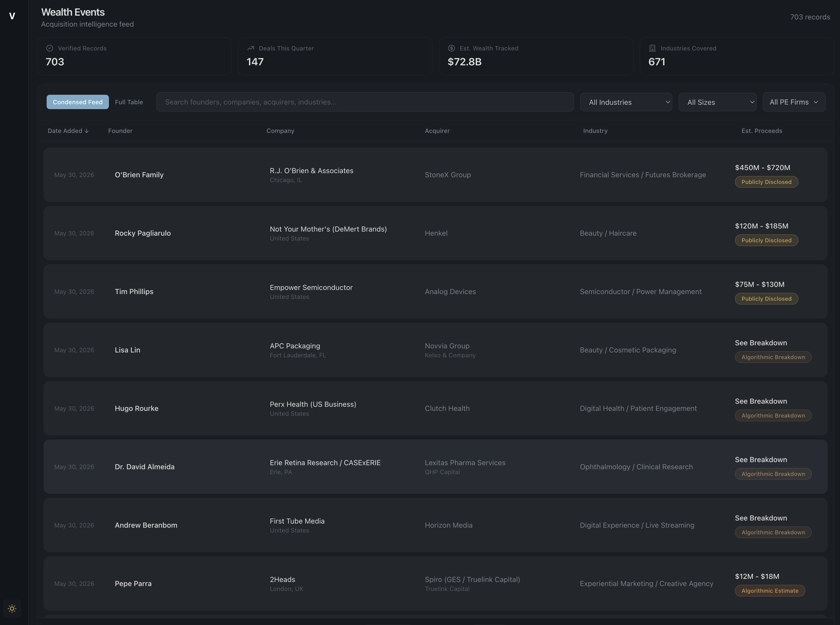This screenshot has width=840, height=625.
Task: Open the O'Brien Family record
Action: click(436, 175)
